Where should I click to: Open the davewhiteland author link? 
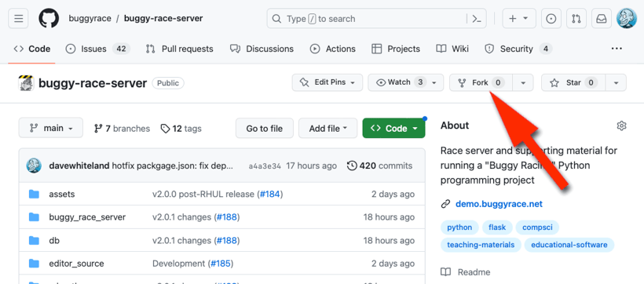click(x=79, y=166)
